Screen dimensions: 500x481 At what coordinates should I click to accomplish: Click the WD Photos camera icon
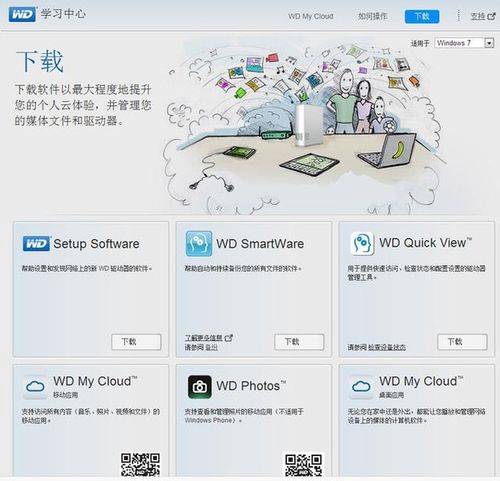click(199, 387)
